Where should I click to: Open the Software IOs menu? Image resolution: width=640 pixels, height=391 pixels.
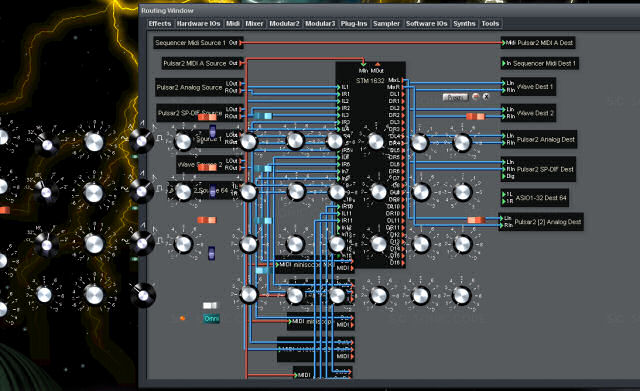[427, 24]
